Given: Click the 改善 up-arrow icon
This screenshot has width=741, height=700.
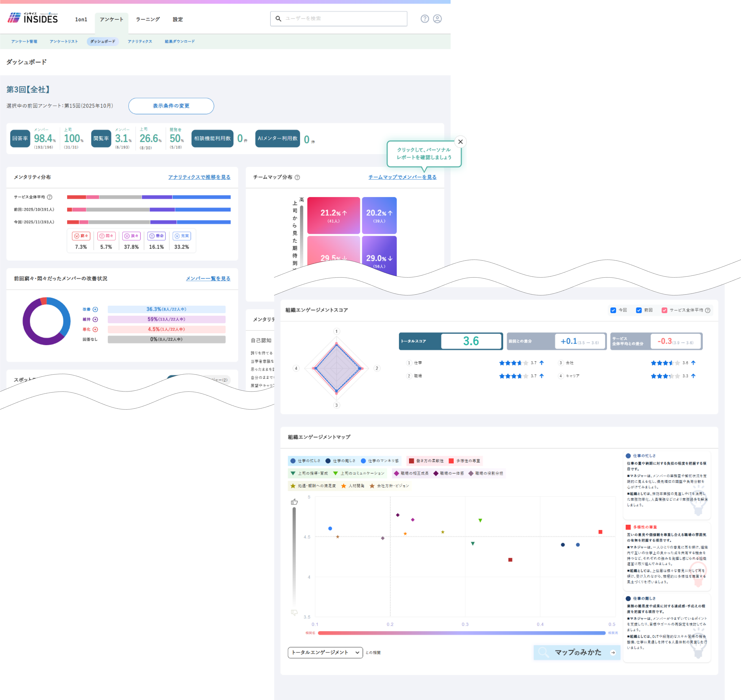Looking at the screenshot, I should (x=95, y=310).
